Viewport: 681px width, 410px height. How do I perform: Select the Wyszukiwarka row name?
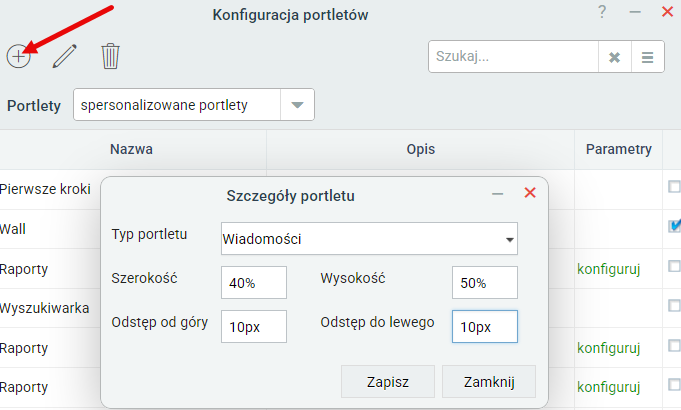coord(44,308)
